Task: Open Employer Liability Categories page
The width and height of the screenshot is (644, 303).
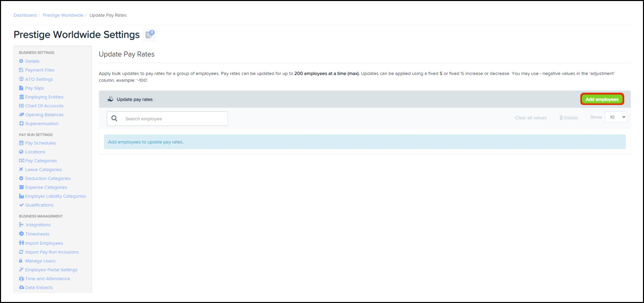Action: pyautogui.click(x=56, y=196)
